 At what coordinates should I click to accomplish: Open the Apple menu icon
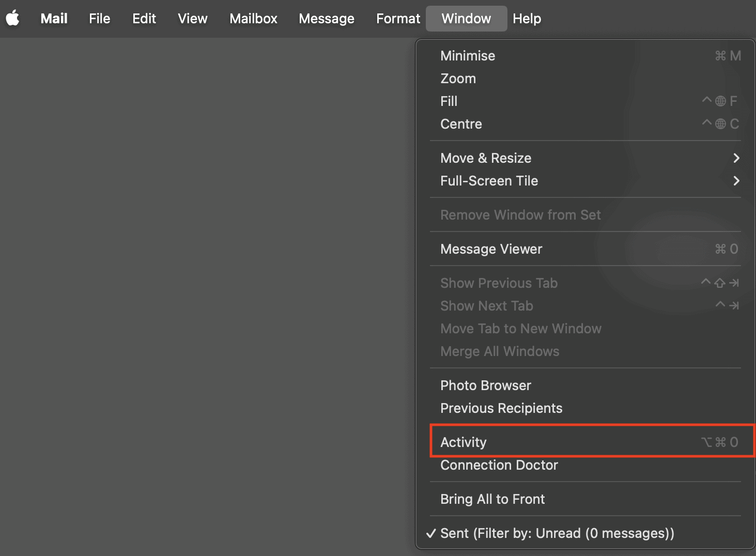point(13,19)
